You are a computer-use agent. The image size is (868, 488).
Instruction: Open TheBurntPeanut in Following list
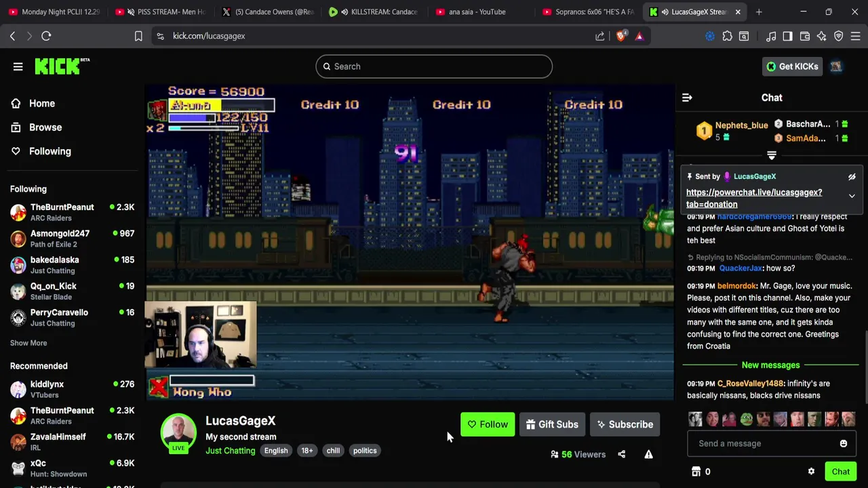click(x=72, y=212)
